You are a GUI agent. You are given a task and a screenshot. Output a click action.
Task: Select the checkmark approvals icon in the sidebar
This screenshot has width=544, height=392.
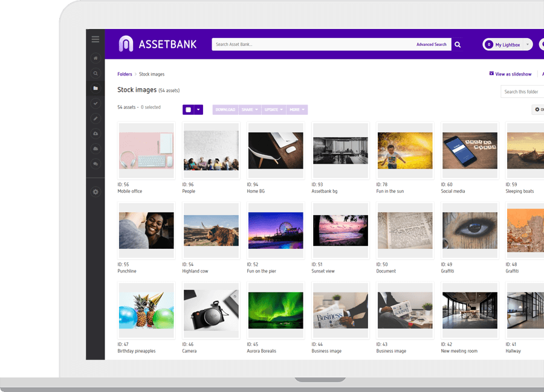(96, 103)
